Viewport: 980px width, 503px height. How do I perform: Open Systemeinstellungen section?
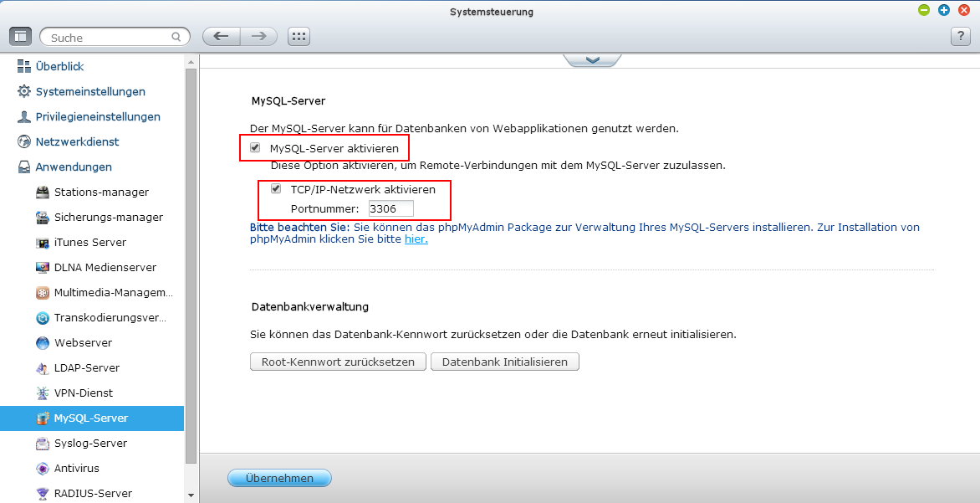(90, 91)
